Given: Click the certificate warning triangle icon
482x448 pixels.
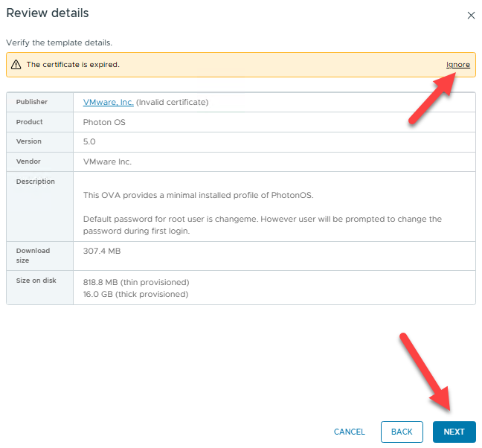Looking at the screenshot, I should click(16, 65).
